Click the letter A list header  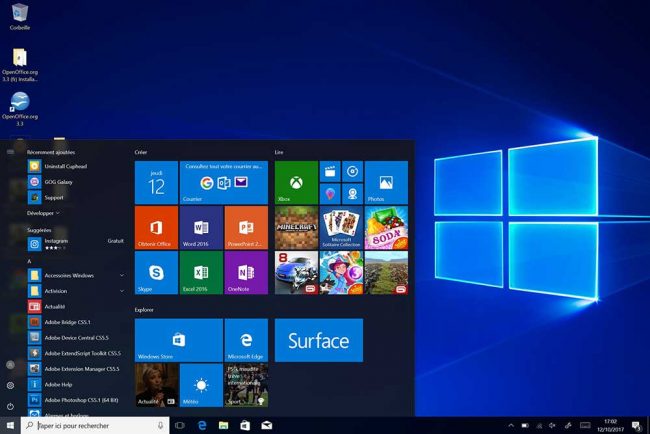pos(29,261)
